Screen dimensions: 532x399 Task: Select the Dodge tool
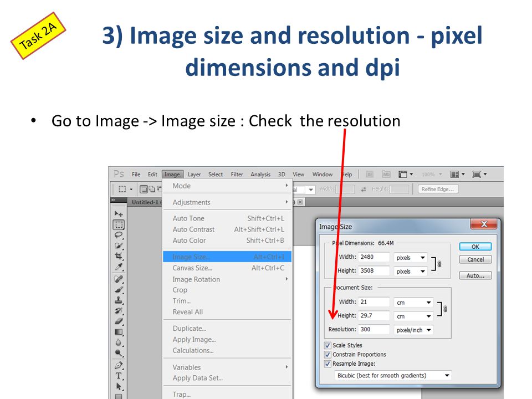(x=119, y=353)
